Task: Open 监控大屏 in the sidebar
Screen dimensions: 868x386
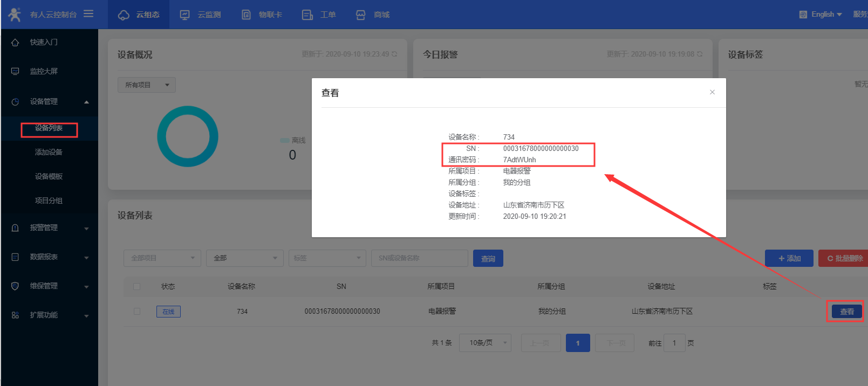Action: 44,71
